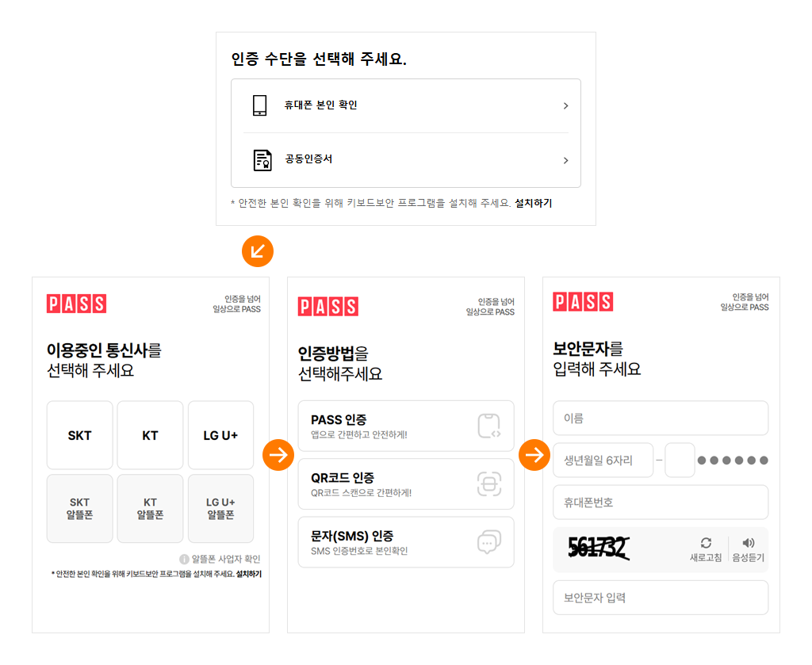812x665 pixels.
Task: Focus the 생년월일 6자리 field
Action: (x=603, y=460)
